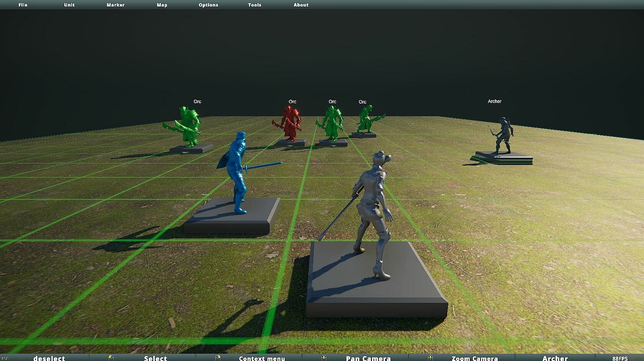Click the ESC key indicator
The height and width of the screenshot is (361, 644).
tap(5, 359)
